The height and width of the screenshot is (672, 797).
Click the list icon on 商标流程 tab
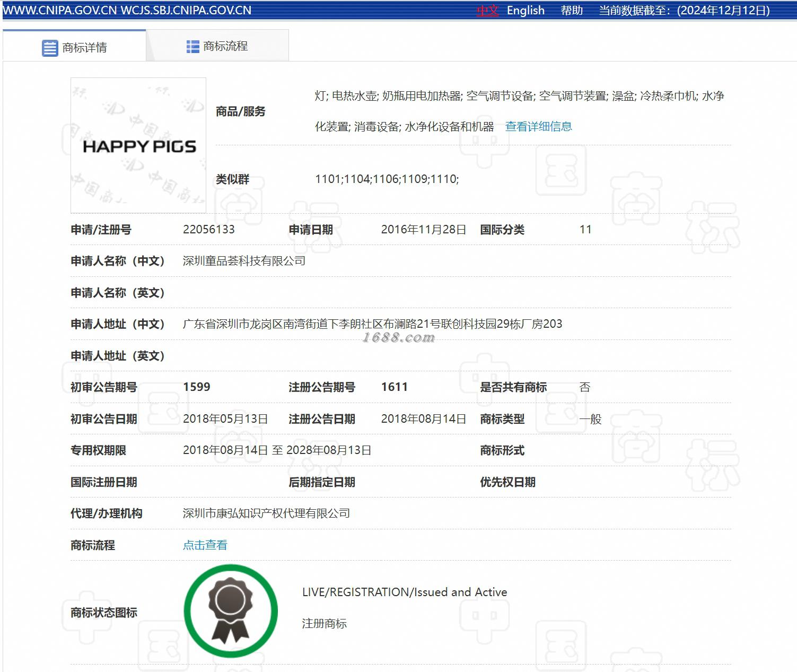192,47
